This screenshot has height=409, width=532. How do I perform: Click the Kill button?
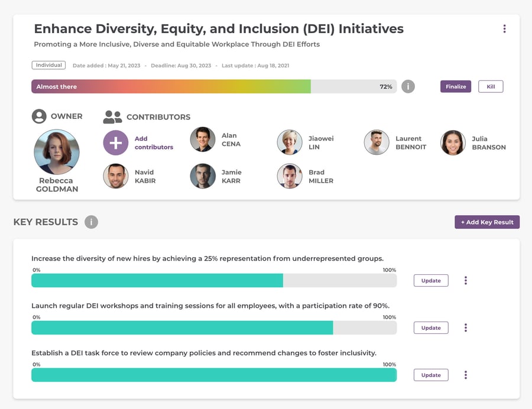click(x=491, y=86)
